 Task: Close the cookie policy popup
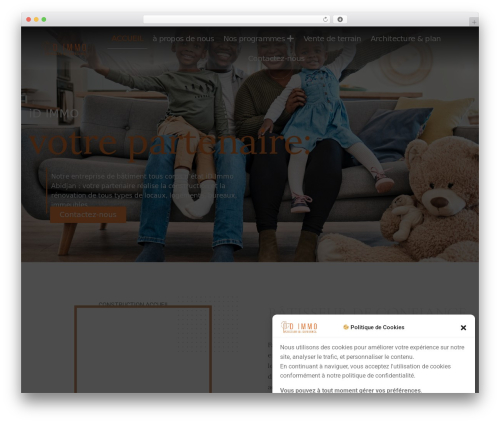coord(463,328)
